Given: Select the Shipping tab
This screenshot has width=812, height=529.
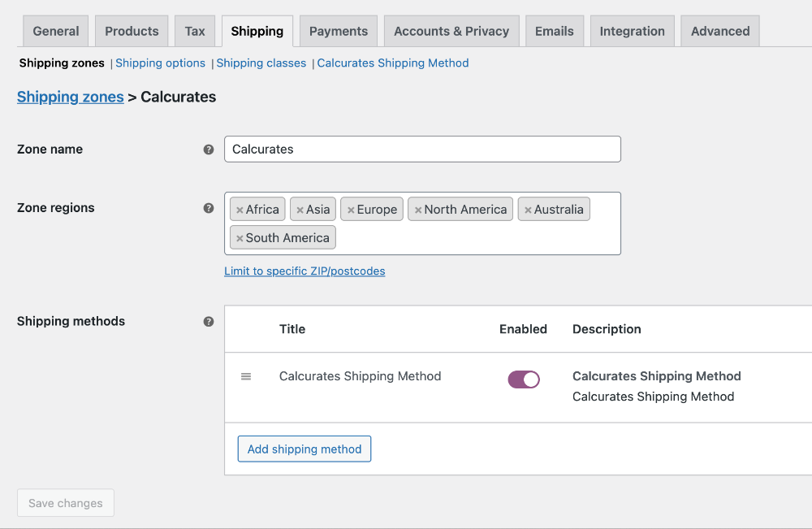Looking at the screenshot, I should [257, 31].
